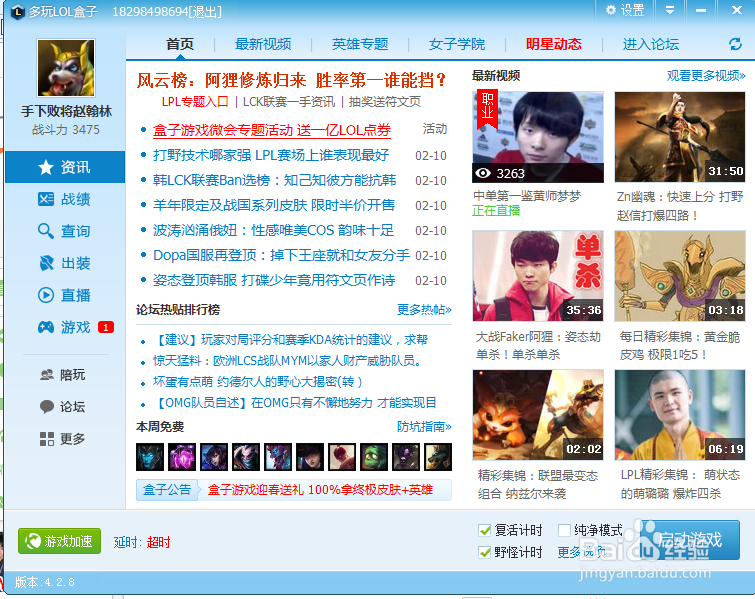
Task: Select the fourth free champion icon
Action: coord(246,457)
